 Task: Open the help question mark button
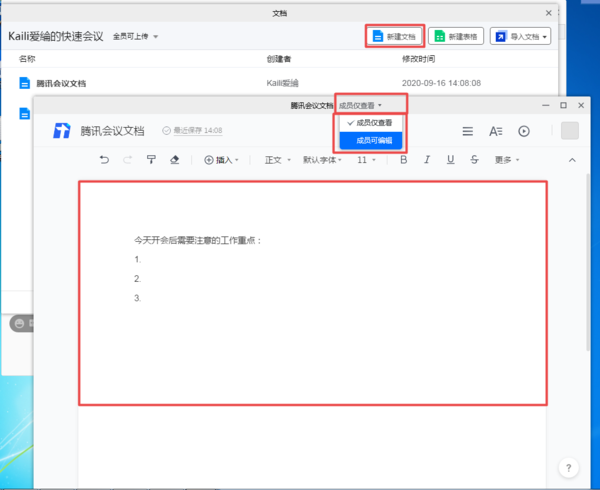pos(567,468)
